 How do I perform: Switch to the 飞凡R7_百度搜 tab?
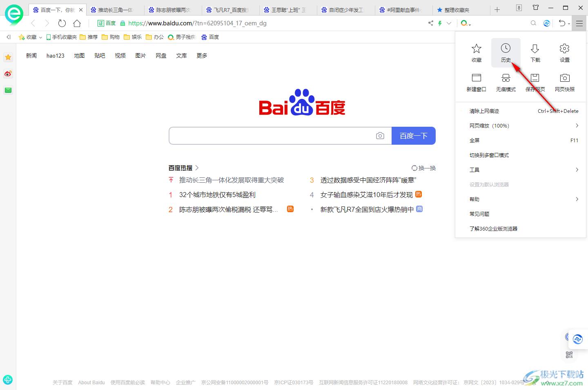[x=231, y=10]
